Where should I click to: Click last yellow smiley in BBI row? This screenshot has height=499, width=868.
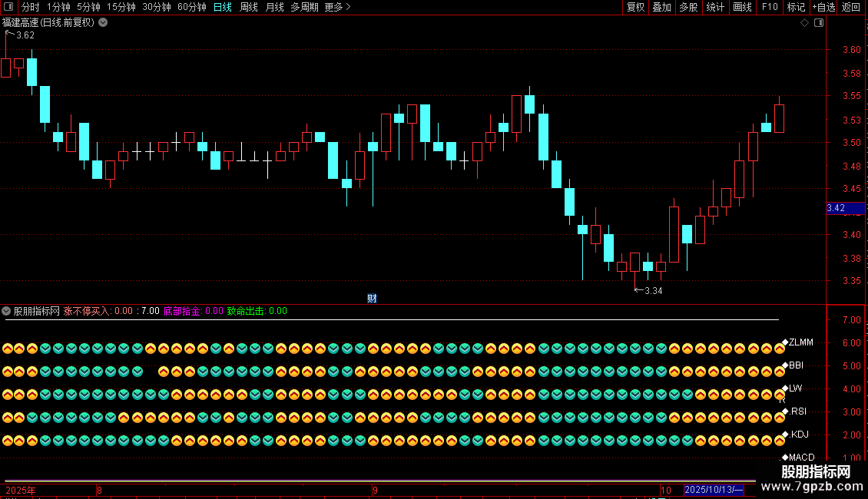click(x=780, y=372)
